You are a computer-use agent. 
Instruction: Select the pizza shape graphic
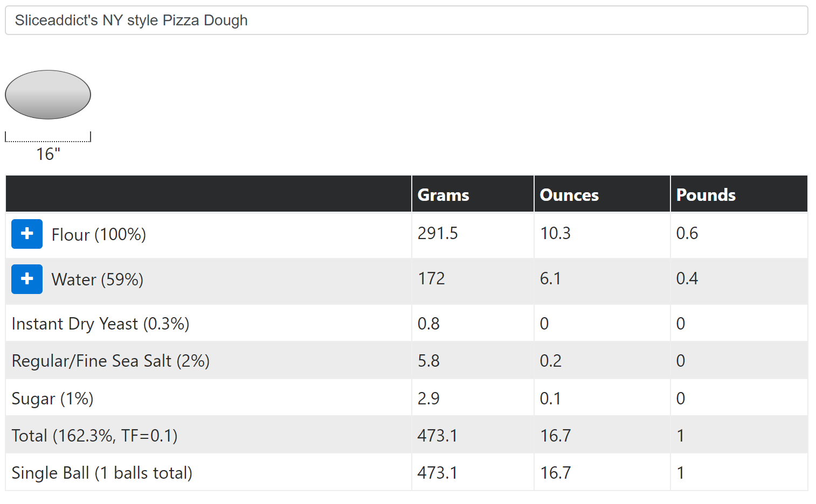[x=47, y=95]
